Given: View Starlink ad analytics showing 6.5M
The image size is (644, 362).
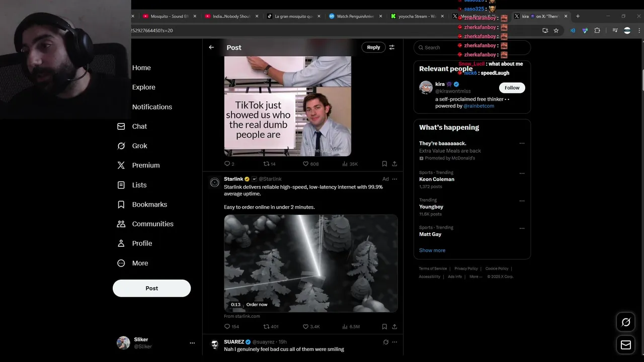Looking at the screenshot, I should [351, 327].
